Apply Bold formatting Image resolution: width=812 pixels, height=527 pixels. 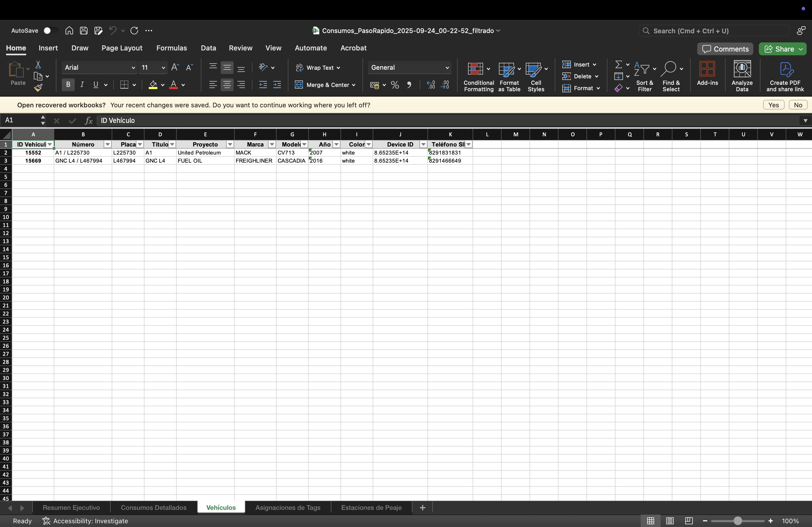[x=68, y=85]
